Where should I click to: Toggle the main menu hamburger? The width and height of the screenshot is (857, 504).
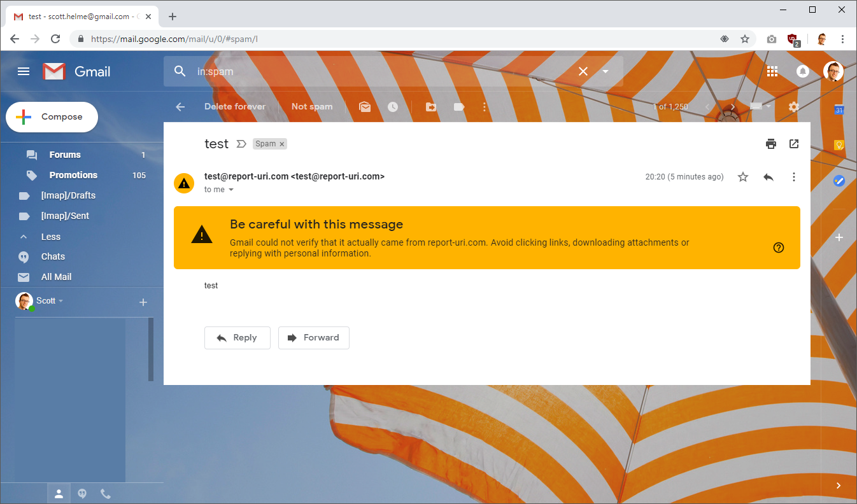click(24, 71)
